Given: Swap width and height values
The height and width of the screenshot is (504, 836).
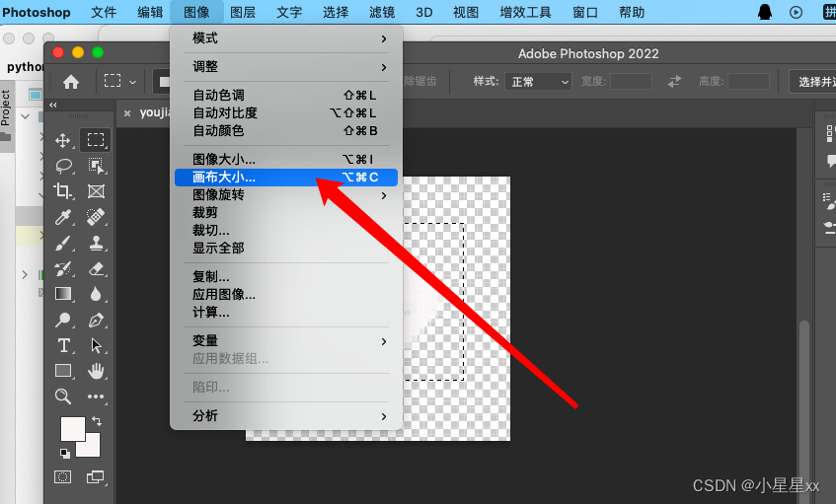Looking at the screenshot, I should [x=674, y=82].
